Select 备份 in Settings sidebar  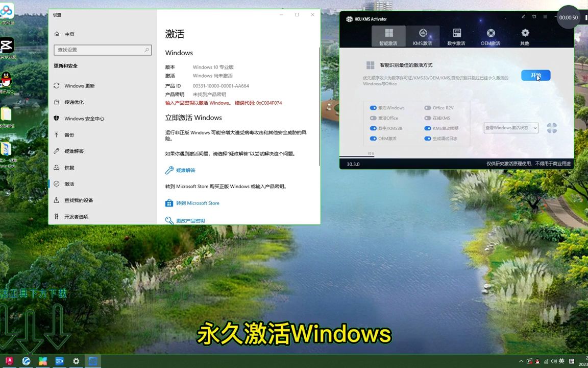pyautogui.click(x=103, y=135)
